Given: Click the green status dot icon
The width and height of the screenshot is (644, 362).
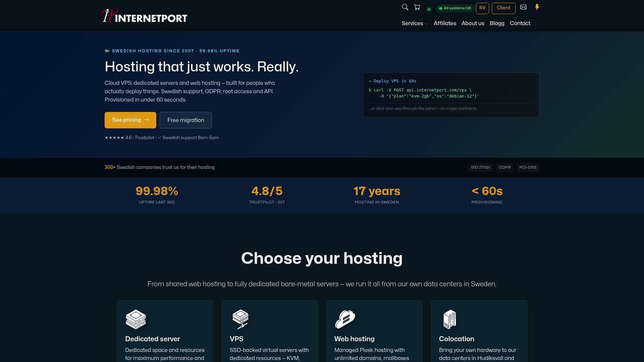Looking at the screenshot, I should [x=429, y=9].
